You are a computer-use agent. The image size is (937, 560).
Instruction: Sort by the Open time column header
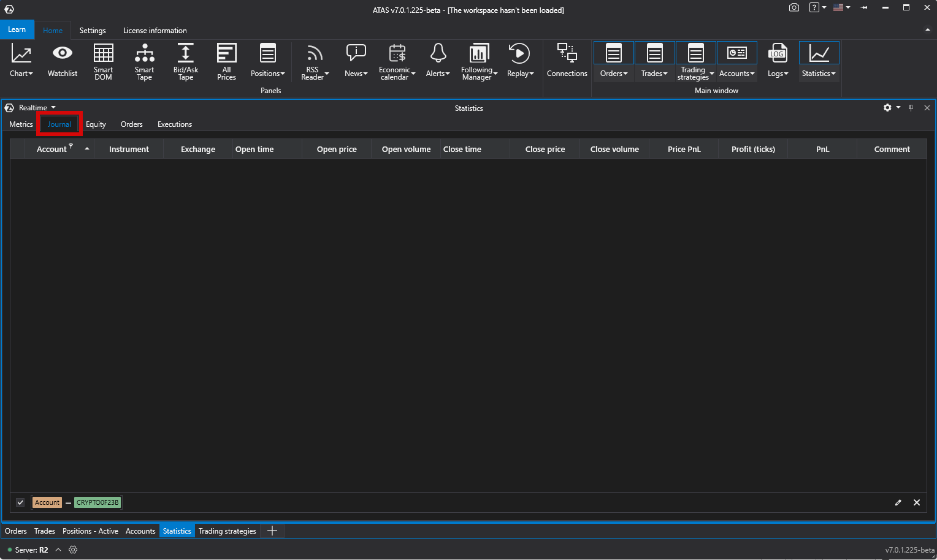267,149
